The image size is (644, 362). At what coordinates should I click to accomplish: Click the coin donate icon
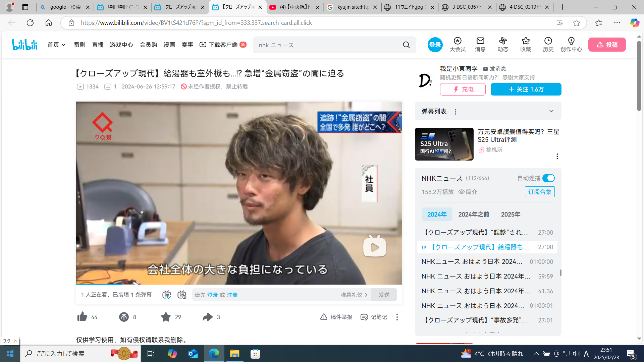124,317
